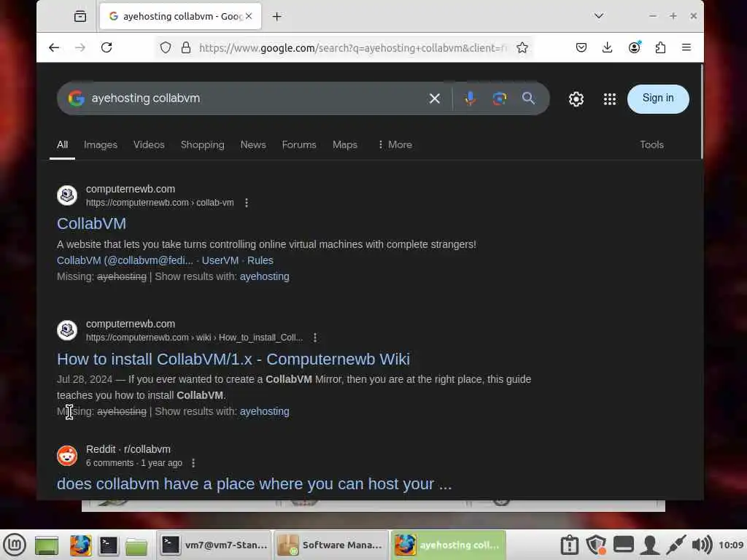Start Google voice search microphone
Image resolution: width=747 pixels, height=560 pixels.
470,98
